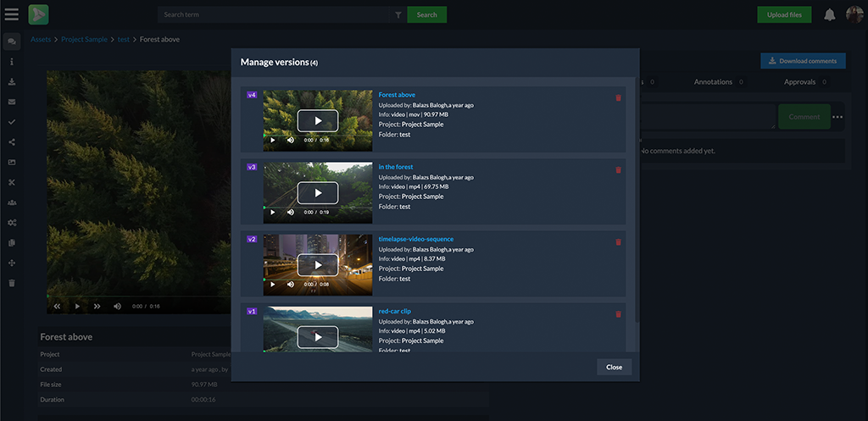Delete version v2 timelapse-video-sequence
The image size is (868, 421).
618,241
